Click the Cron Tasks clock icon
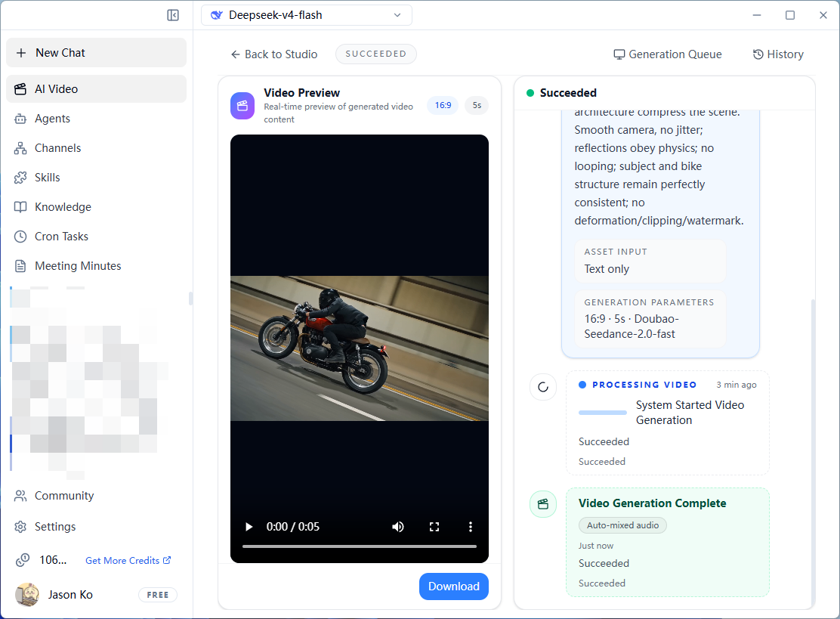 [x=20, y=237]
